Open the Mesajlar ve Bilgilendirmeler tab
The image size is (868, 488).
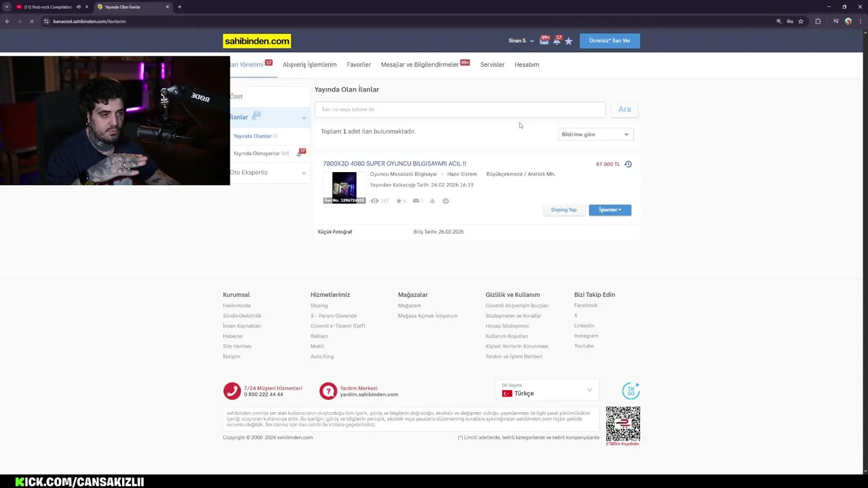(x=420, y=64)
